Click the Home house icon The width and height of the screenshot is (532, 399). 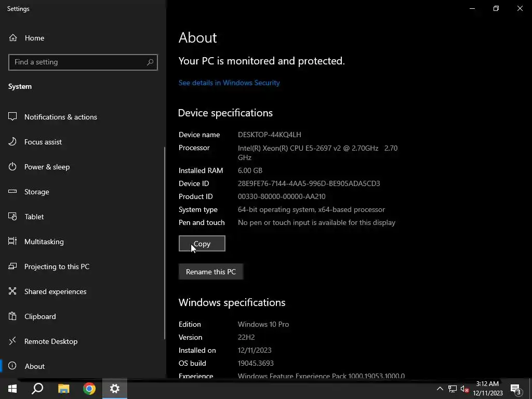pos(13,37)
